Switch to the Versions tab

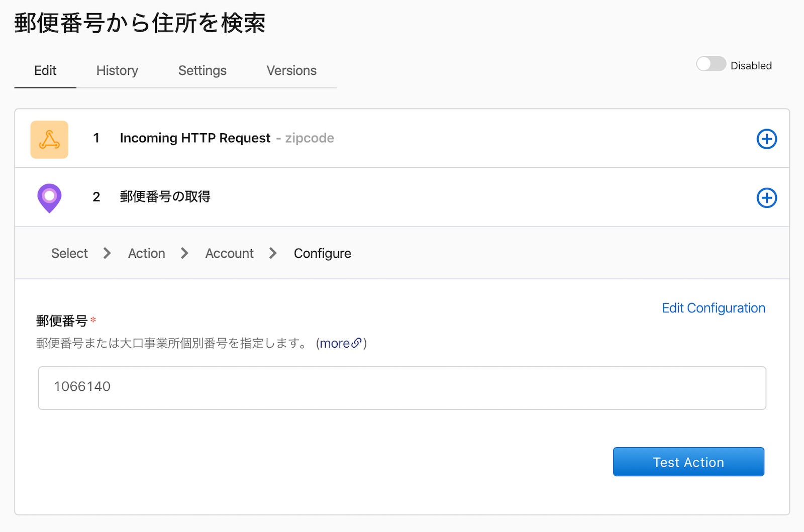coord(291,70)
